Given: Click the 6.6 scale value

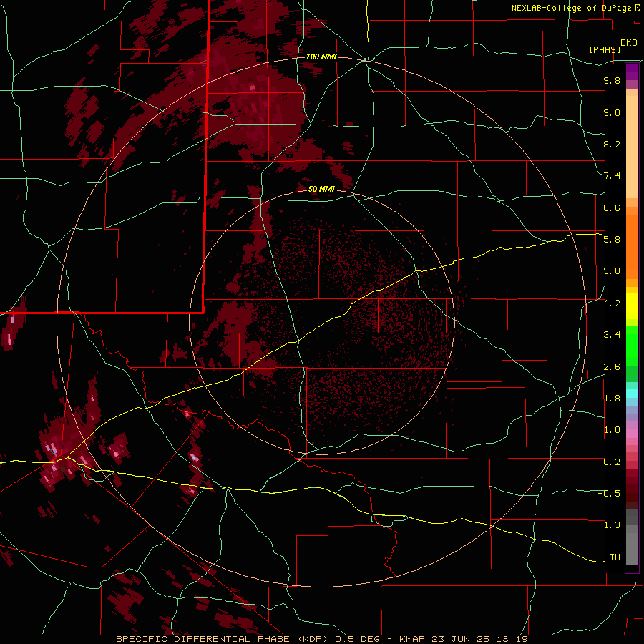Looking at the screenshot, I should tap(612, 208).
